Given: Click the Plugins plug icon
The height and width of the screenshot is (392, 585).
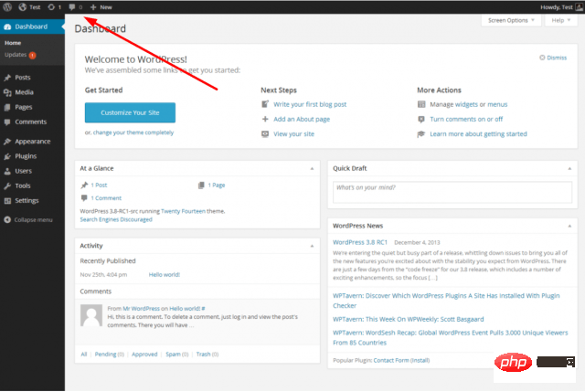Looking at the screenshot, I should coord(7,156).
